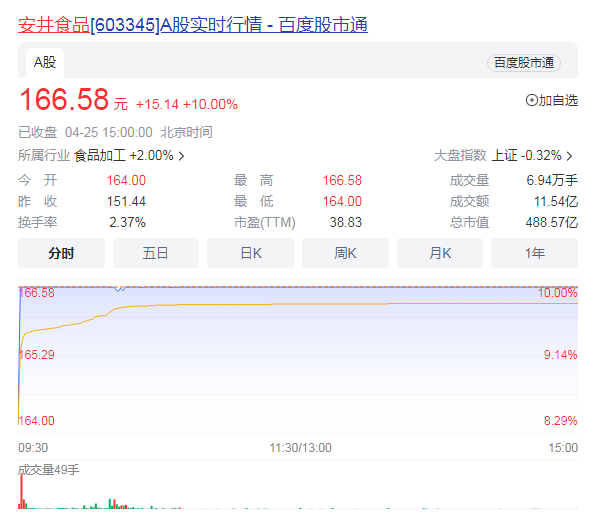The width and height of the screenshot is (602, 520).
Task: Click the tall red volume bar at open
Action: (20, 490)
